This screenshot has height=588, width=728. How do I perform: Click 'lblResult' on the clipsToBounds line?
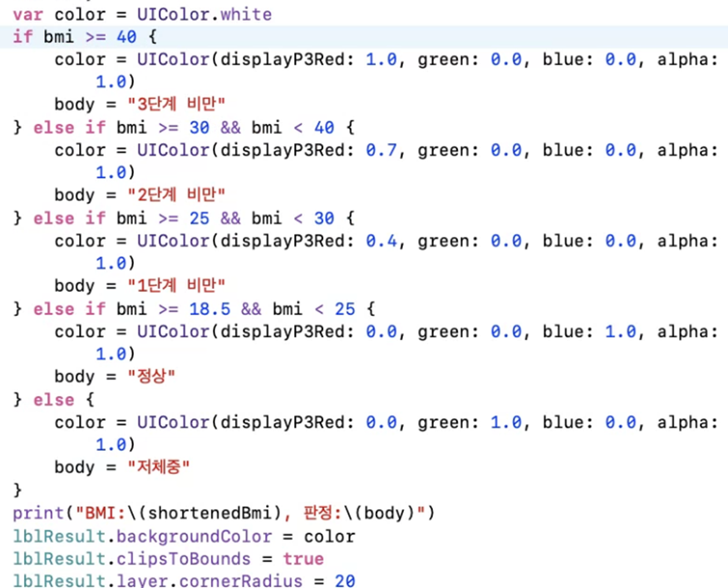[60, 559]
